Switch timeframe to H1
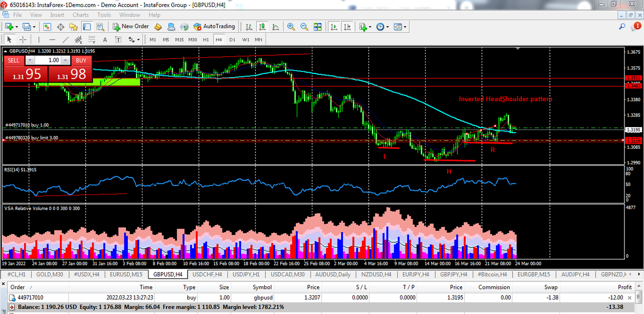The height and width of the screenshot is (314, 644). [x=206, y=39]
